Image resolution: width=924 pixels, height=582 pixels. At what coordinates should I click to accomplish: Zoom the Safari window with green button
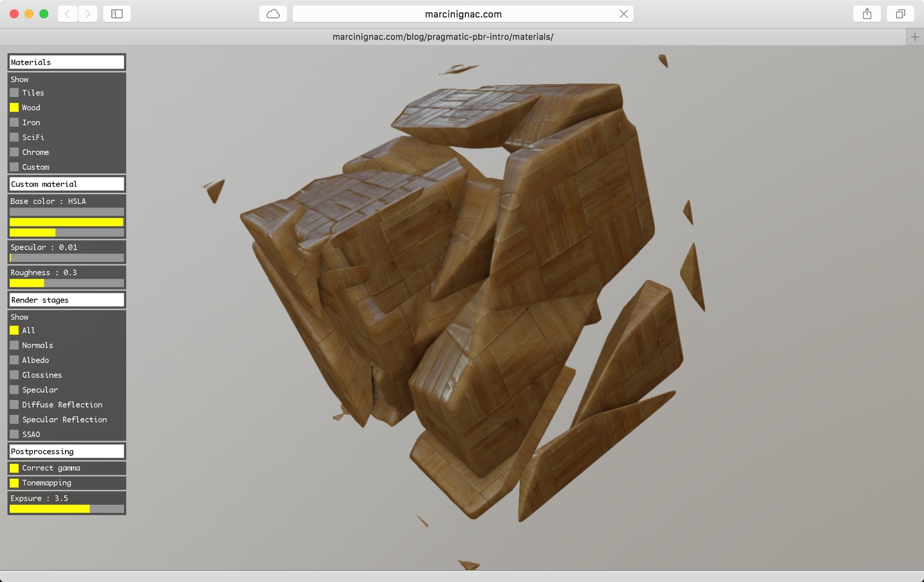44,14
